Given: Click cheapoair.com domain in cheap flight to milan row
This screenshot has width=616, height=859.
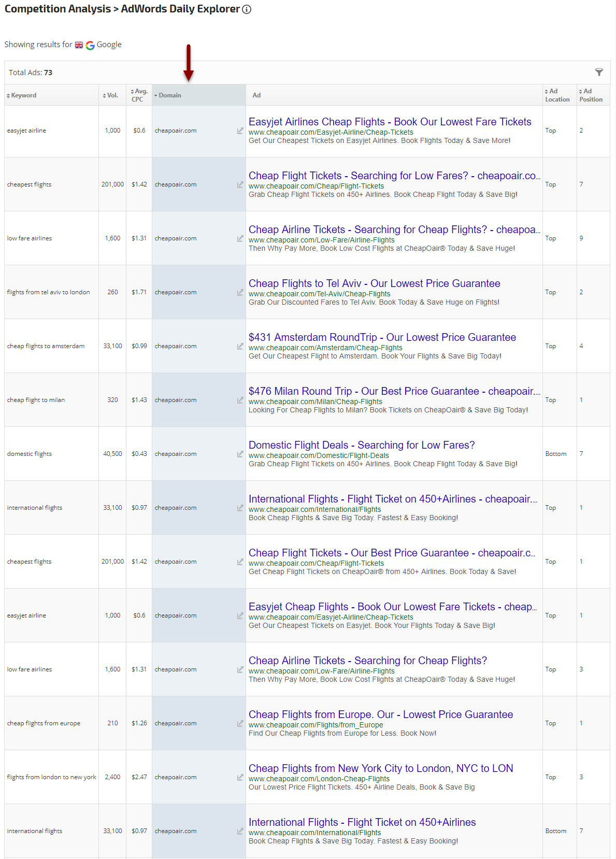Looking at the screenshot, I should click(176, 400).
